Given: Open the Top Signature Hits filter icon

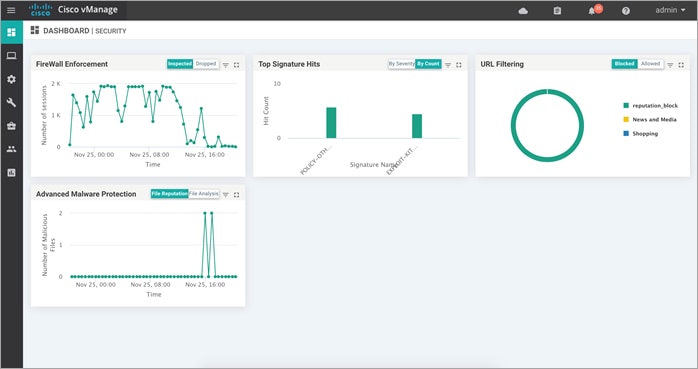Looking at the screenshot, I should (x=448, y=65).
